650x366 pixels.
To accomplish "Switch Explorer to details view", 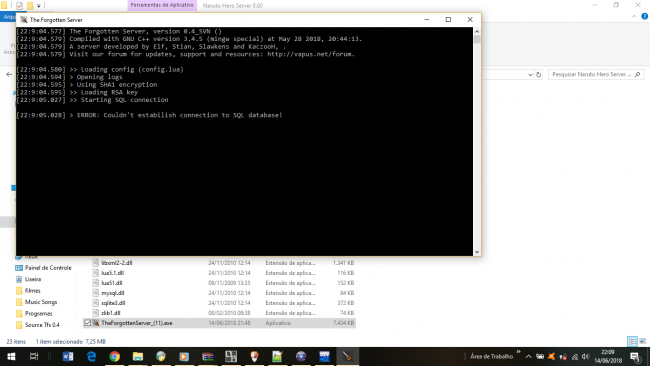I will [633, 341].
